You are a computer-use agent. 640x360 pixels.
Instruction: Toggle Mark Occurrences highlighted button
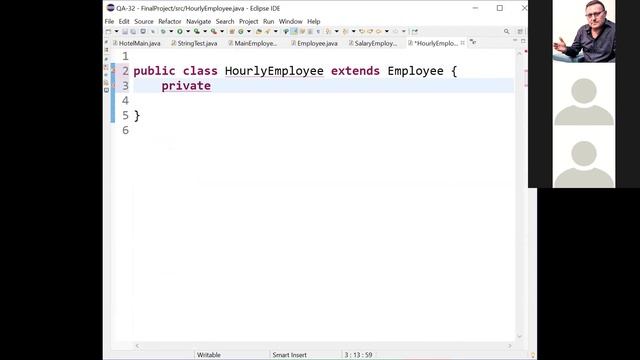(294, 31)
